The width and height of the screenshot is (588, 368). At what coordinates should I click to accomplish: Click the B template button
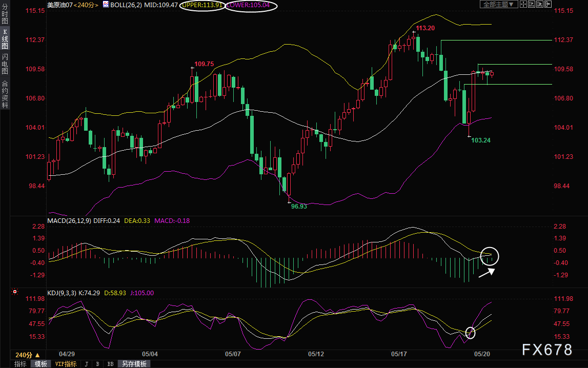(x=97, y=364)
